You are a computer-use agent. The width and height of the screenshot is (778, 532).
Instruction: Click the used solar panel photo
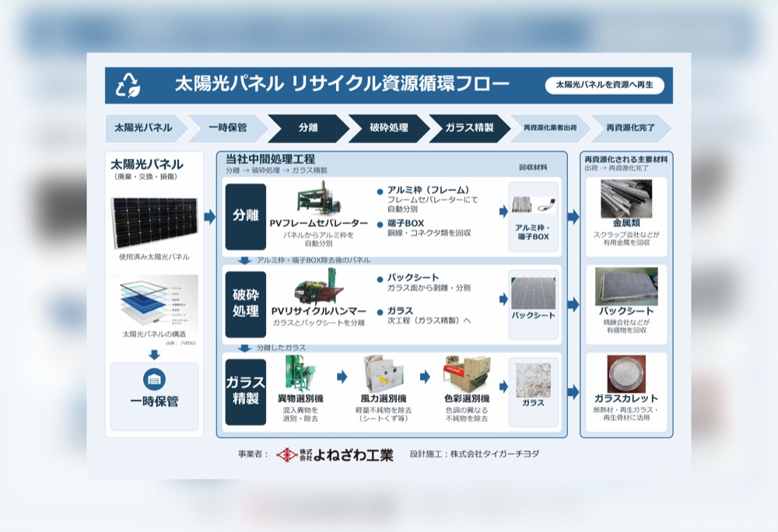154,222
